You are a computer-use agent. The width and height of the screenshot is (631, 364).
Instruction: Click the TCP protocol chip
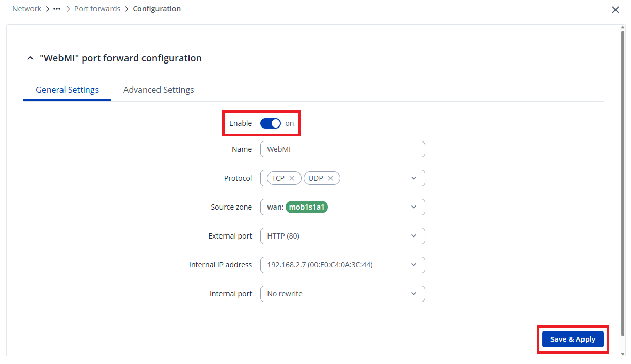(278, 178)
